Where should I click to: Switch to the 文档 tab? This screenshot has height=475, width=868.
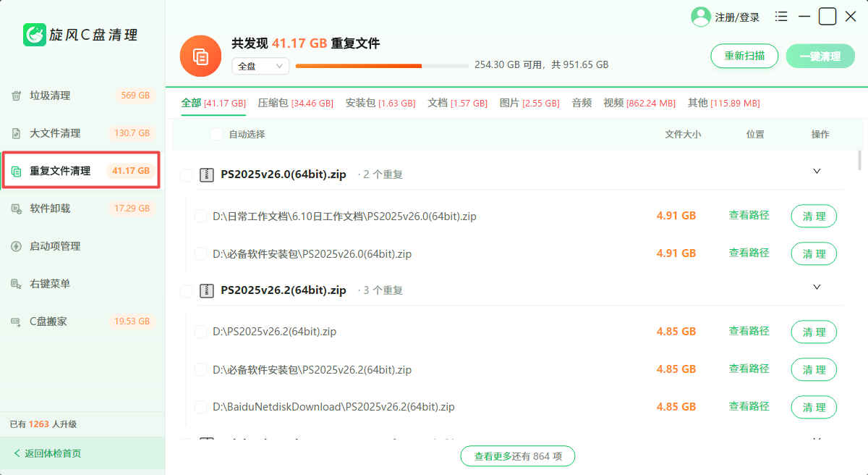[458, 104]
